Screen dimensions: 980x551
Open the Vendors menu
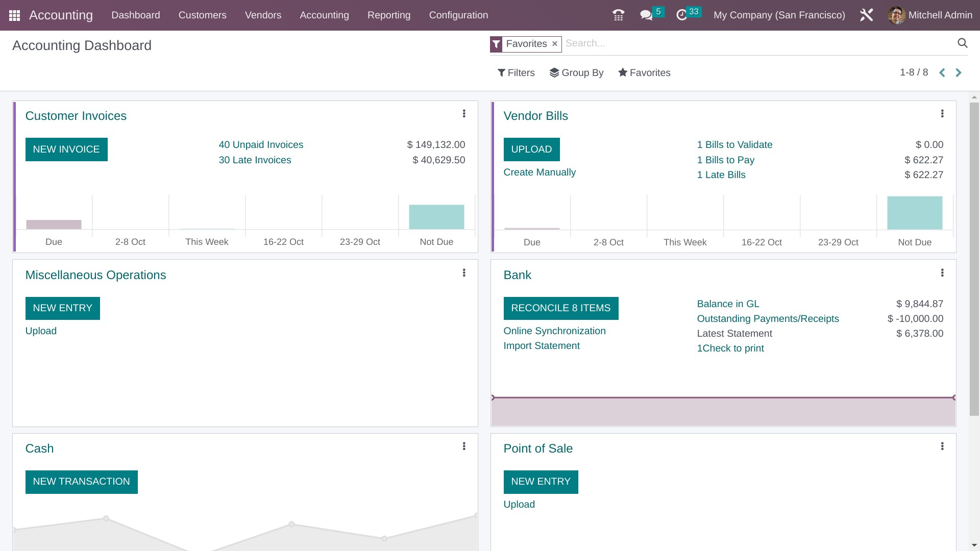point(263,15)
